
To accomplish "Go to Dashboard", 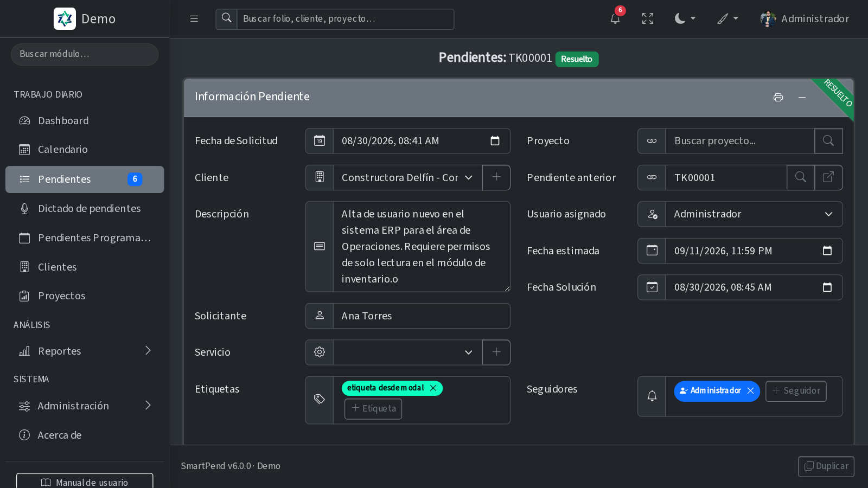I will tap(85, 121).
